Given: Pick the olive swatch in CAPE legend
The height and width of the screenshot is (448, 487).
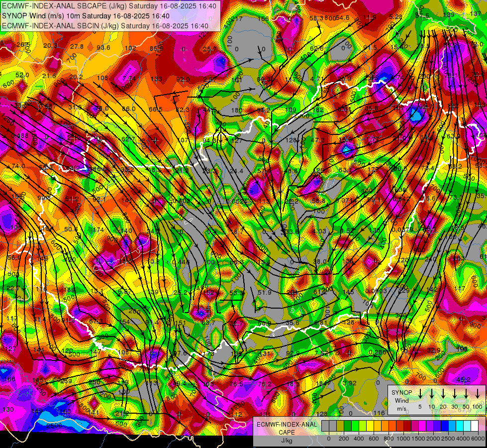Looking at the screenshot, I should 340,426.
